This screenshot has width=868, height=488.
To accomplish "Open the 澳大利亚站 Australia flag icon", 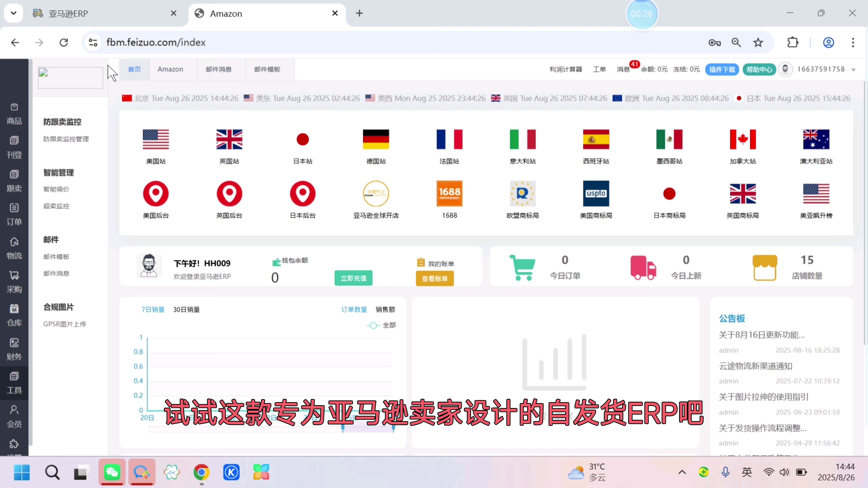I will pos(816,139).
